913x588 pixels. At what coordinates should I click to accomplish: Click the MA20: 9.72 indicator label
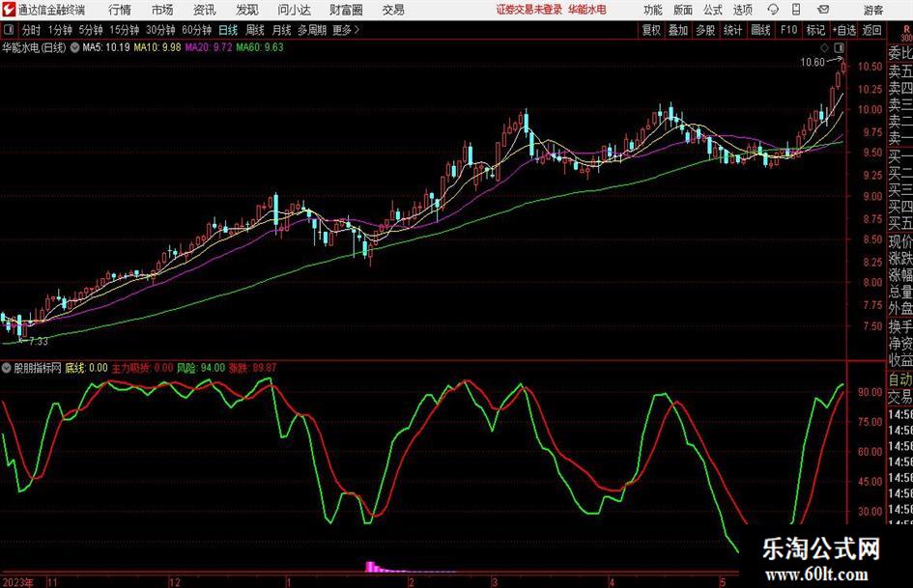tap(209, 47)
